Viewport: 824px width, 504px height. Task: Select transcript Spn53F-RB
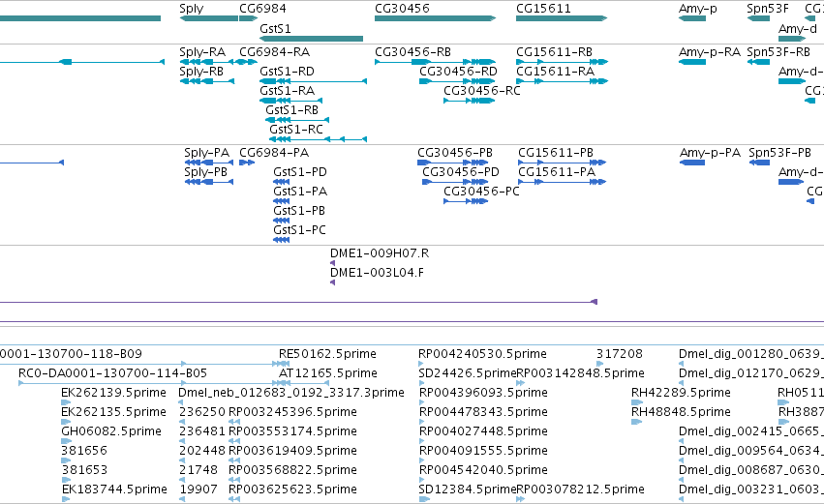[778, 52]
